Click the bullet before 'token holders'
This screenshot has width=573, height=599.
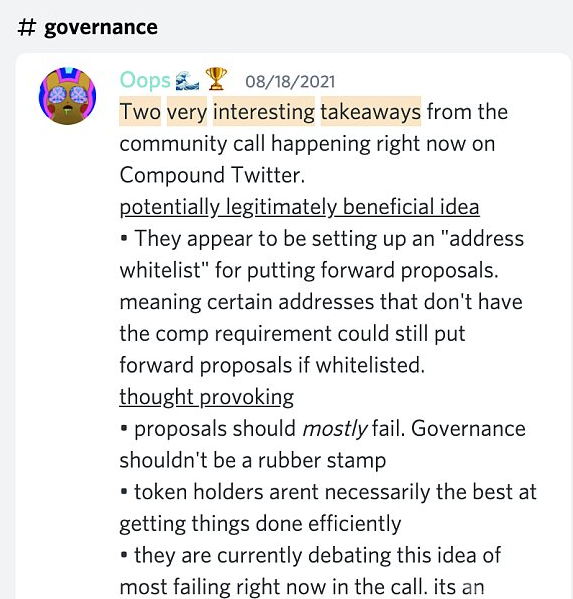(124, 491)
